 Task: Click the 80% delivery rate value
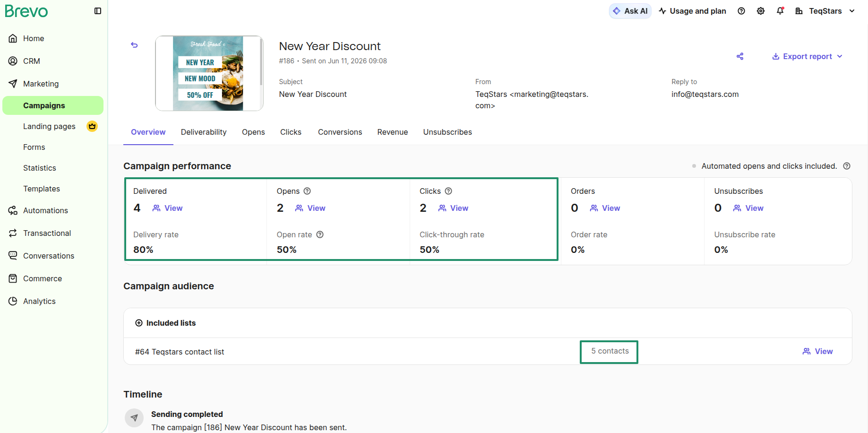tap(143, 250)
